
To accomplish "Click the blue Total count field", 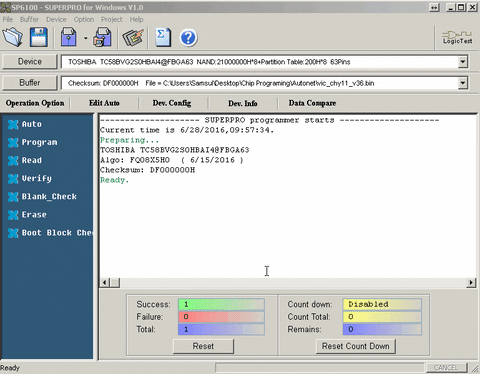I will click(x=221, y=329).
